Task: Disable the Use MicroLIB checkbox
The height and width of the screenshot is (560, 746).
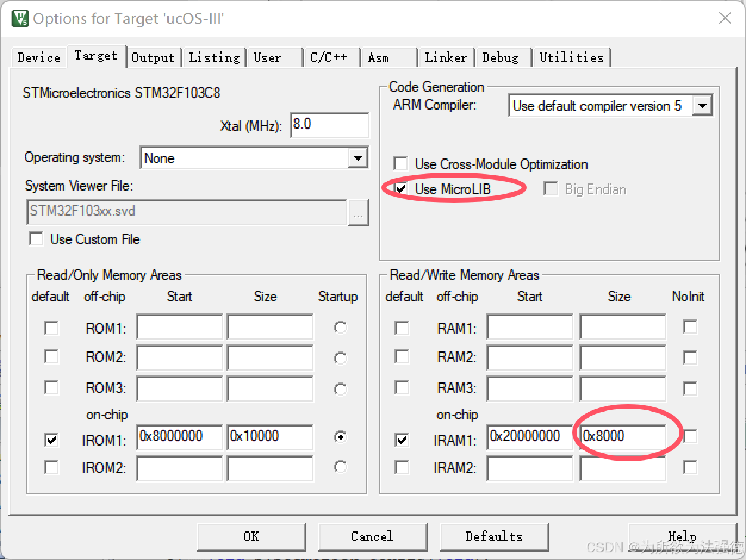Action: tap(400, 189)
